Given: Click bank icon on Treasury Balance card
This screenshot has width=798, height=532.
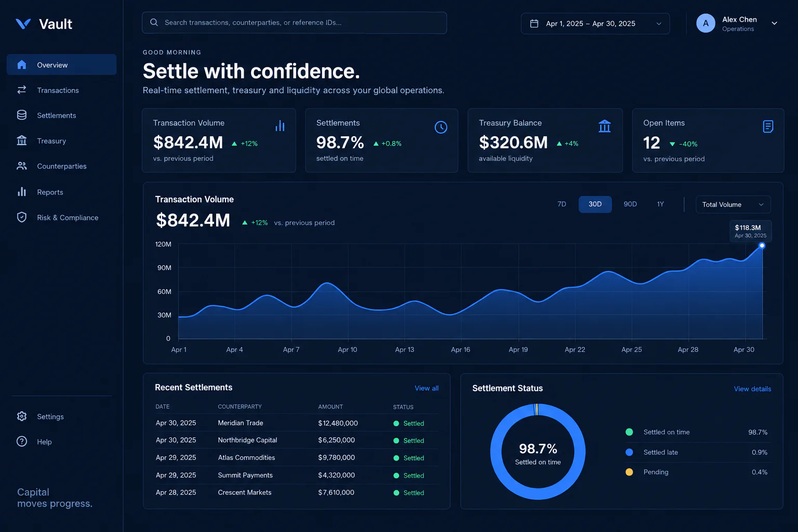Looking at the screenshot, I should coord(605,126).
